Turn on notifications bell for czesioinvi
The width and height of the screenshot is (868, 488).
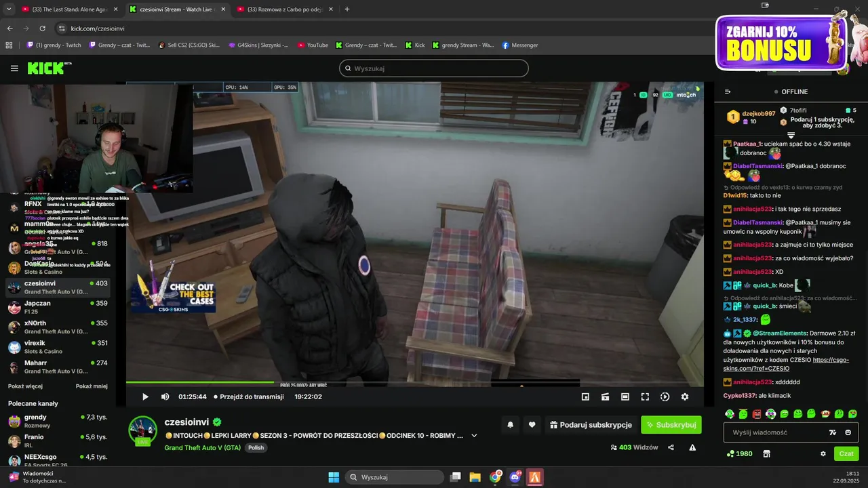pos(510,425)
